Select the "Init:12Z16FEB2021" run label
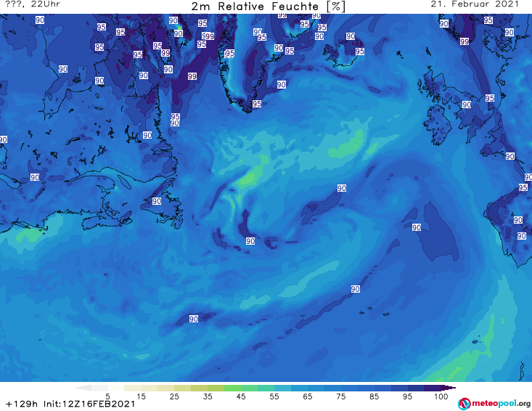Image resolution: width=532 pixels, height=411 pixels. coord(89,404)
